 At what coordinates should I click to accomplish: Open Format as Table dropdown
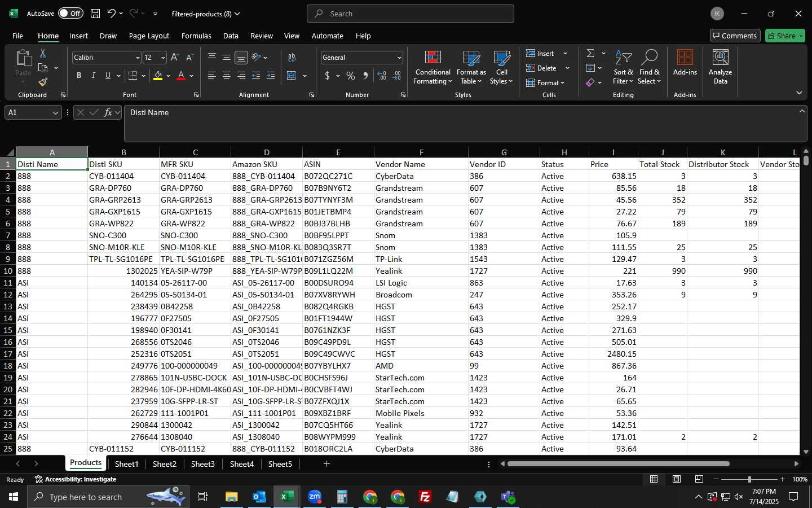point(471,67)
